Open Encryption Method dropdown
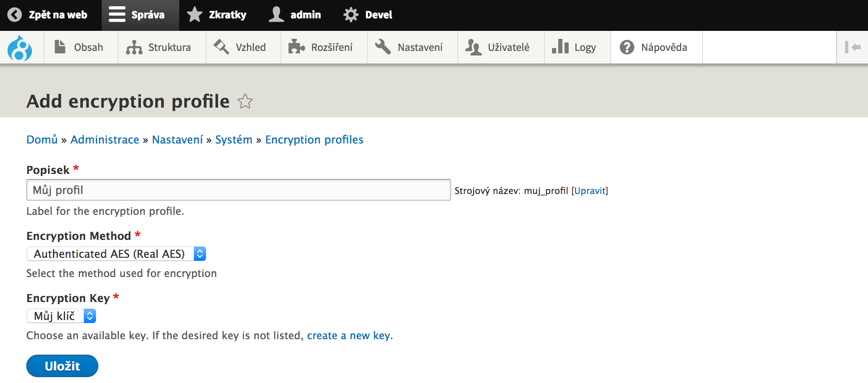The width and height of the screenshot is (868, 383). pos(116,254)
